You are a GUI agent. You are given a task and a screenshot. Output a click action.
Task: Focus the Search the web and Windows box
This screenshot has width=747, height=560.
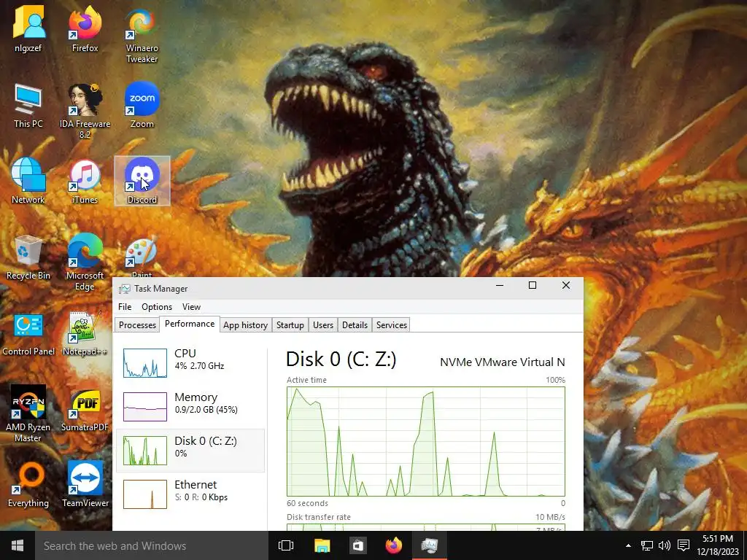pos(152,545)
